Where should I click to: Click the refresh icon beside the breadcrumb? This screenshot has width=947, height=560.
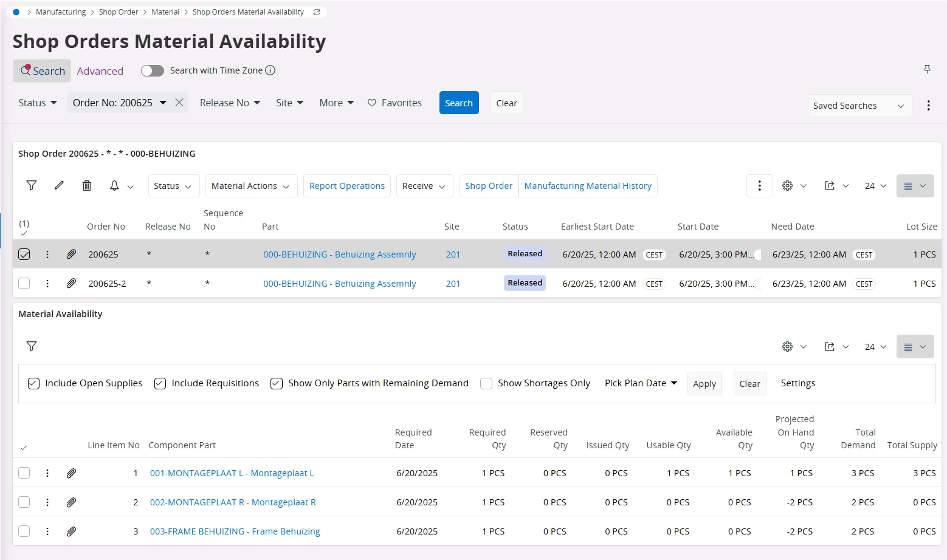317,12
